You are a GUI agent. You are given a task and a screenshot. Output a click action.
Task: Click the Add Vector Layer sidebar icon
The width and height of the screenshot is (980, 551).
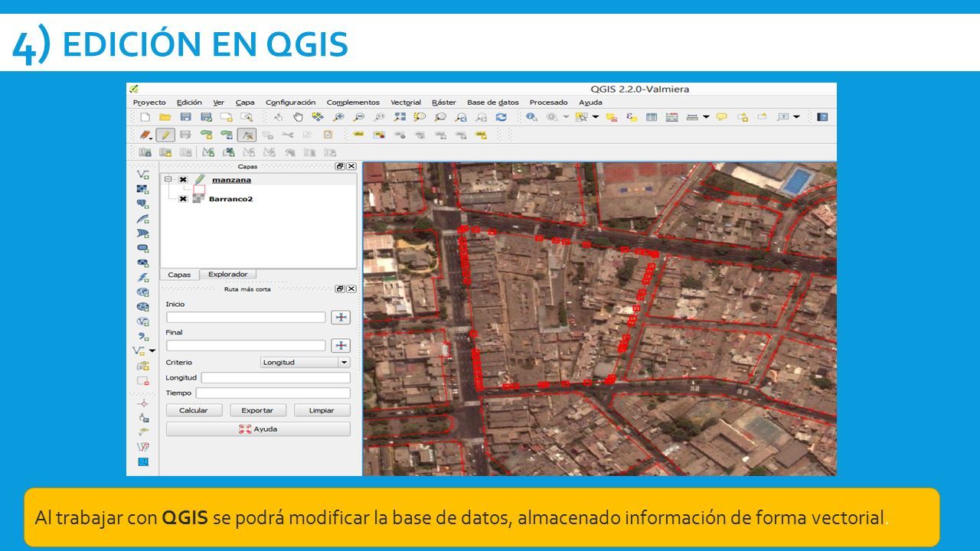[143, 174]
